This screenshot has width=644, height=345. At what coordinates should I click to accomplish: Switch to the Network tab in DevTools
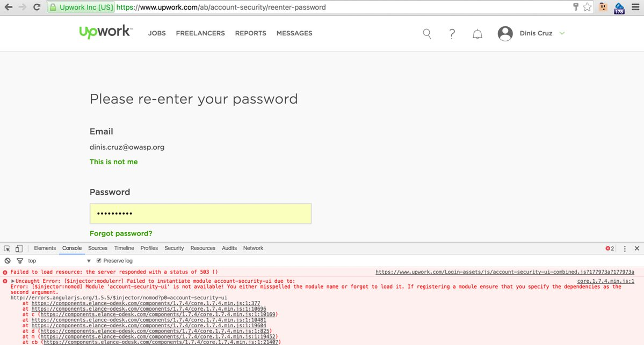pos(253,248)
